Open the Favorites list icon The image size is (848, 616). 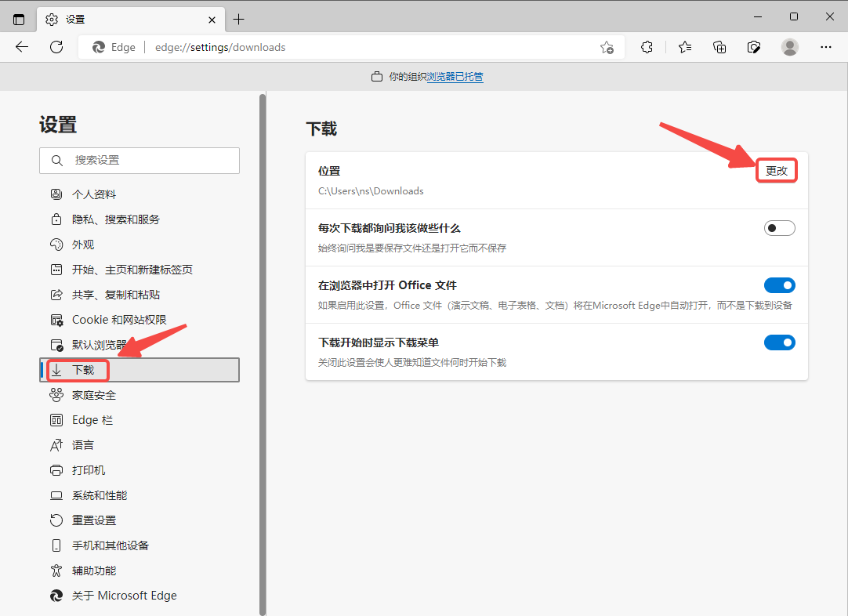[685, 47]
